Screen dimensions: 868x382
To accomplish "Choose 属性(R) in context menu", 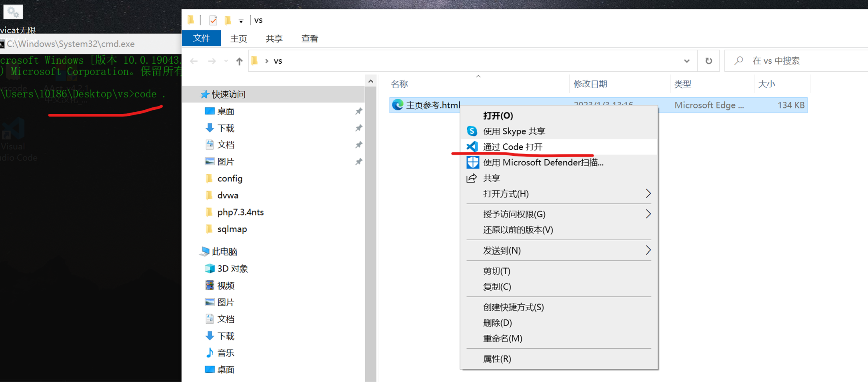I will click(x=559, y=359).
